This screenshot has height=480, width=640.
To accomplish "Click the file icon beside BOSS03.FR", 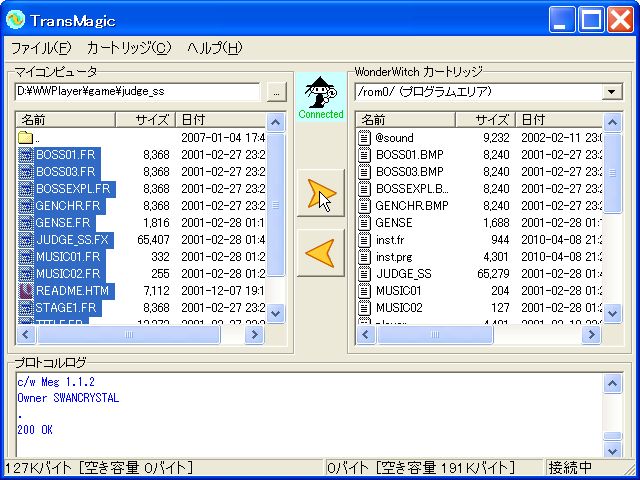I will [x=26, y=172].
